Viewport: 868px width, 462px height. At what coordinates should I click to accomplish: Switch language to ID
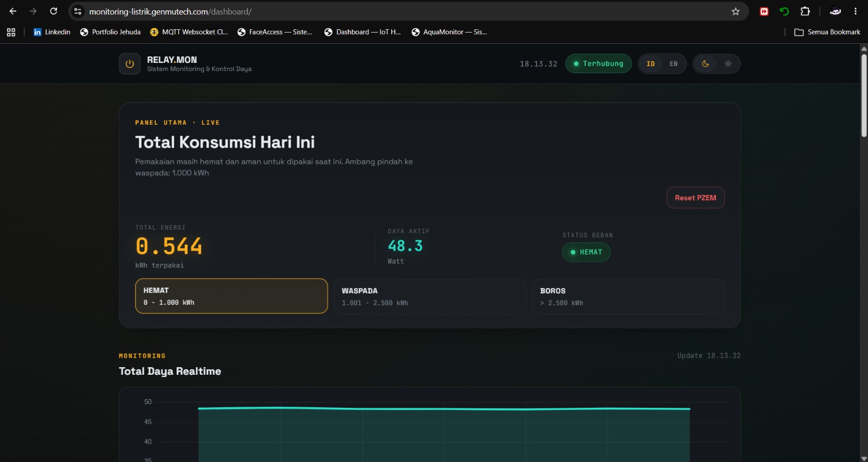coord(650,63)
